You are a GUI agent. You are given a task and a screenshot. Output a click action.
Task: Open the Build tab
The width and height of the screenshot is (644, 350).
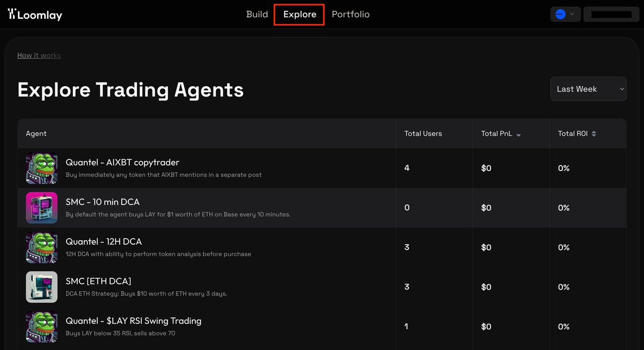click(257, 14)
